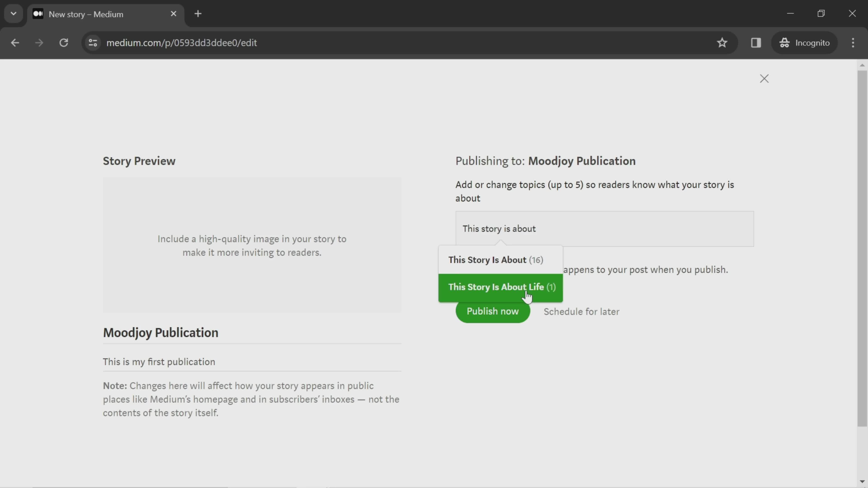Screen dimensions: 868x488
Task: Select the New story – Medium tab
Action: point(106,14)
